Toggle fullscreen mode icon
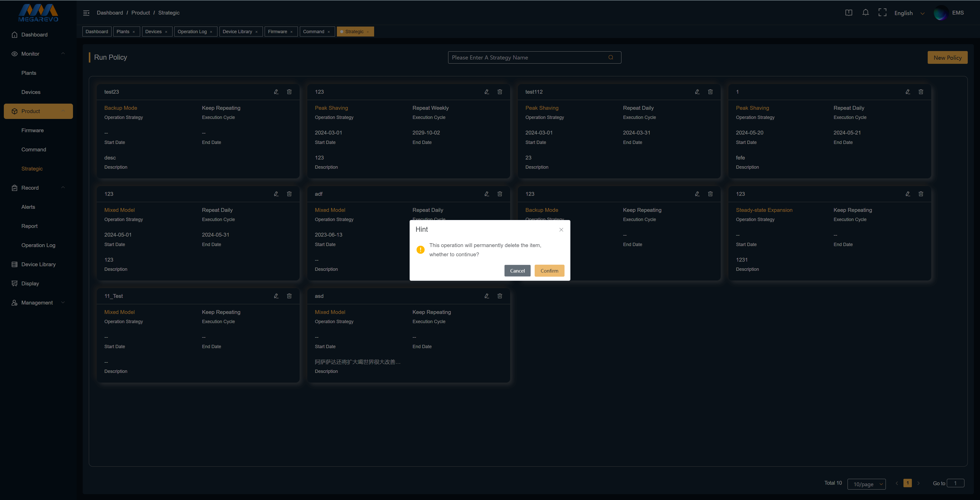 882,13
